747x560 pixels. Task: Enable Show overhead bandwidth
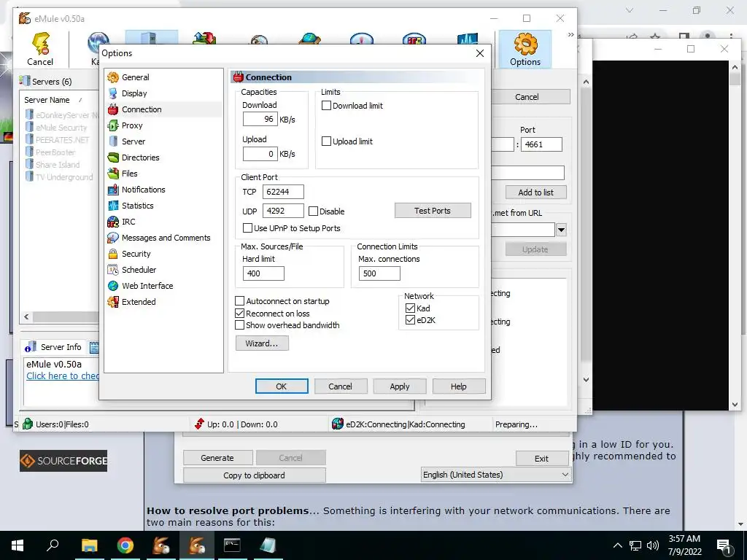239,325
